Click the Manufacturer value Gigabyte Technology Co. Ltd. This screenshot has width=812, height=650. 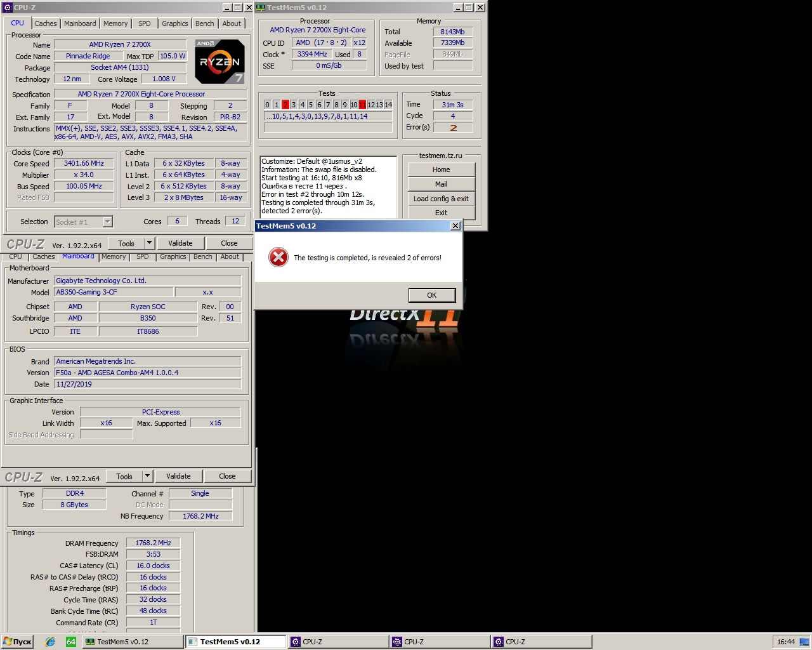point(148,281)
